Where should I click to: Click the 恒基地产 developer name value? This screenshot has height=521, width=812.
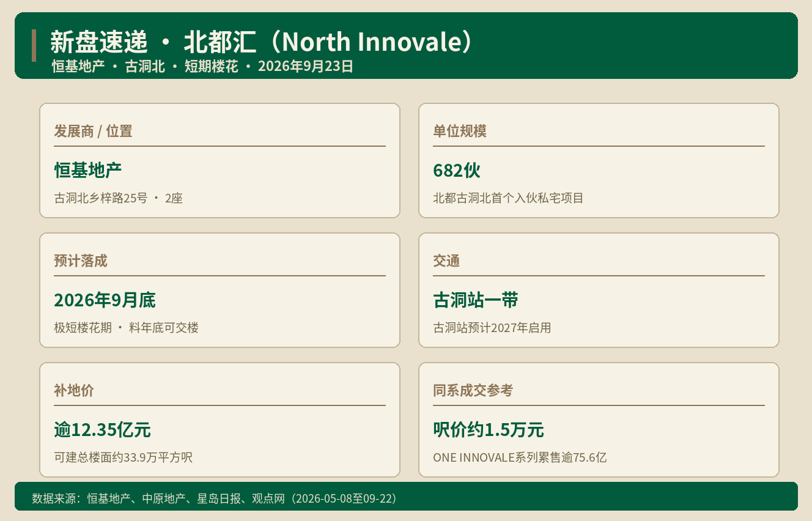88,170
